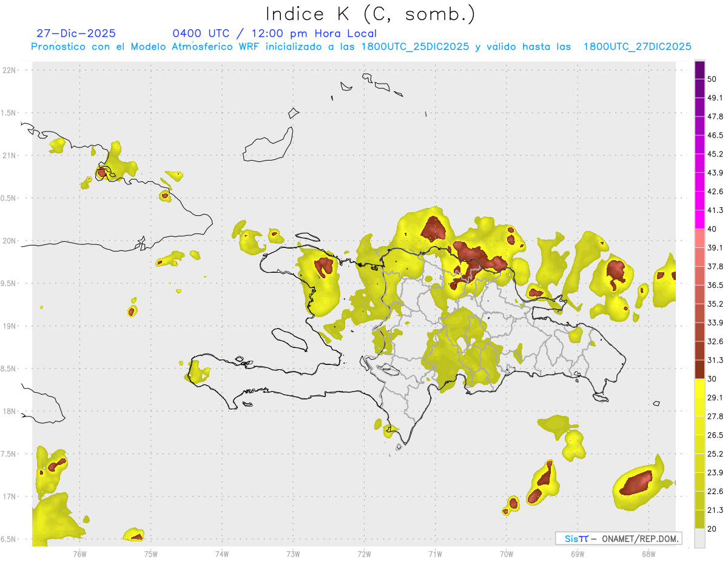Click the color scale label "43.9"
Image resolution: width=728 pixels, height=562 pixels.
[715, 173]
